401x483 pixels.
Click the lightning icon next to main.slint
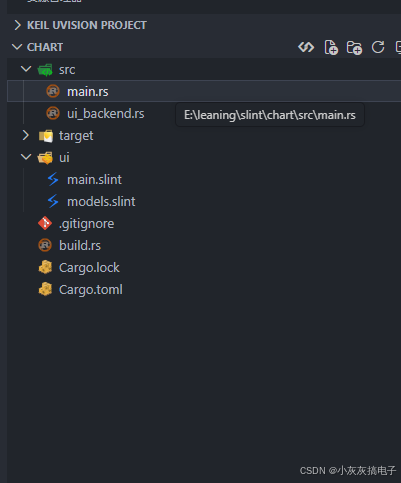click(x=53, y=179)
